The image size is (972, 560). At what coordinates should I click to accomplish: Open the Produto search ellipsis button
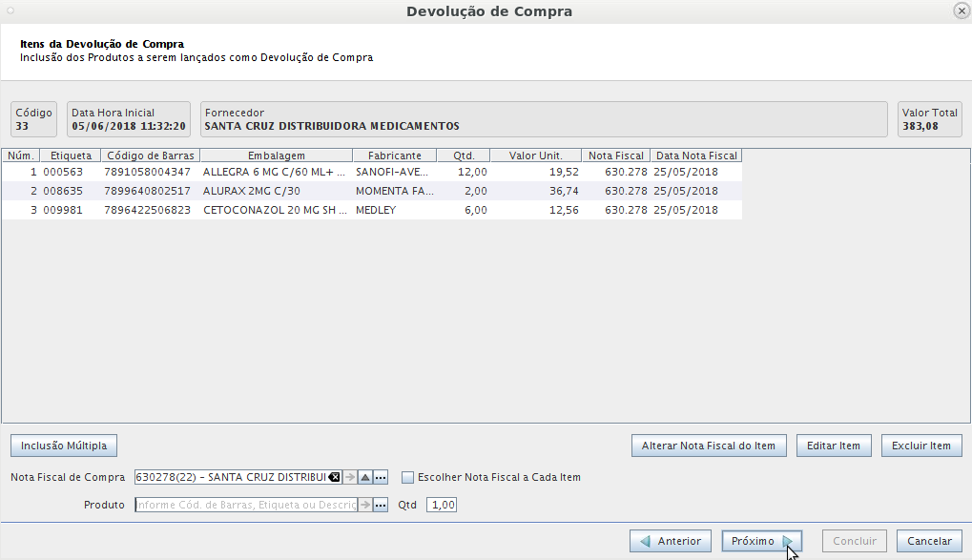point(381,505)
